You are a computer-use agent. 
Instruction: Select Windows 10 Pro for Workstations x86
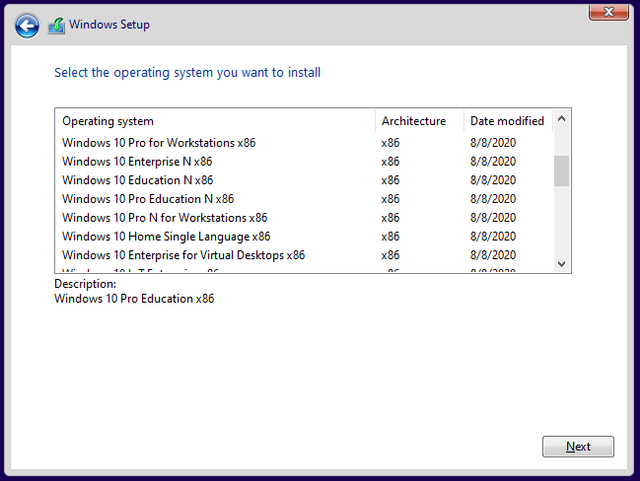tap(159, 143)
